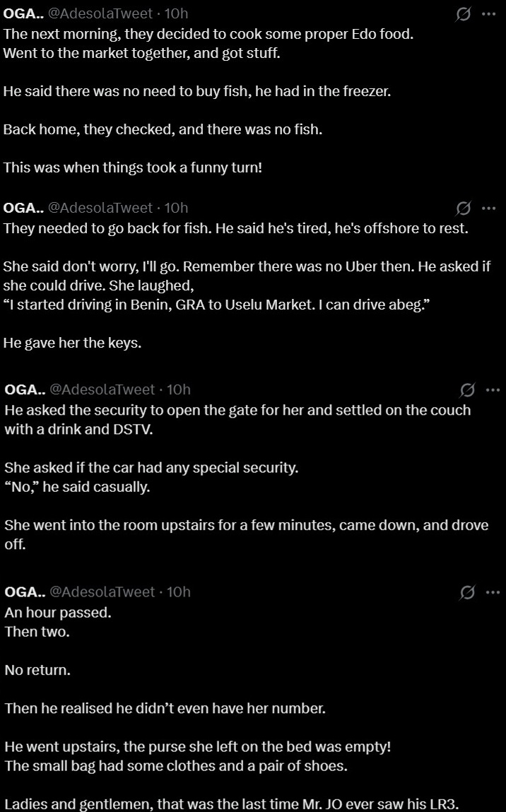Click the Grok icon on the security gate tweet
The height and width of the screenshot is (812, 506).
pos(466,389)
